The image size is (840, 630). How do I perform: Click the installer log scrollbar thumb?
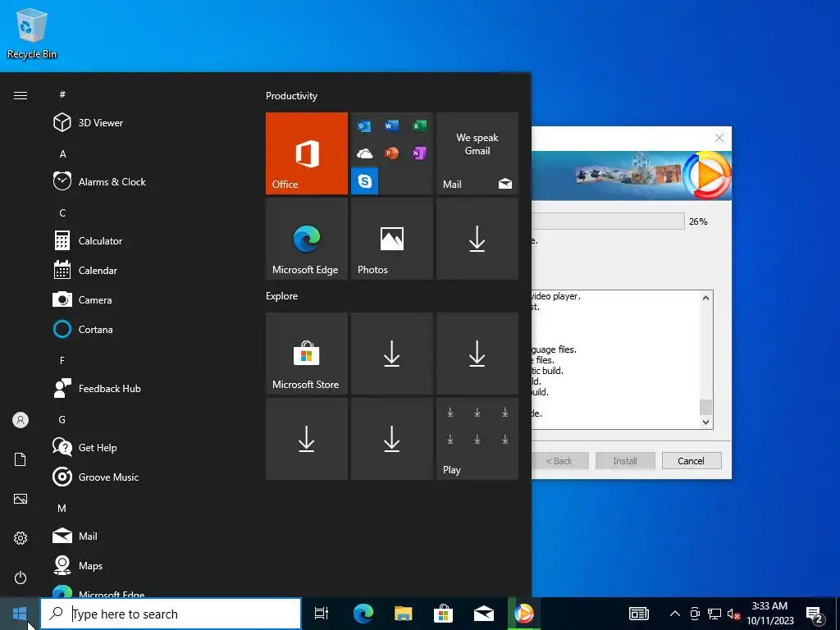click(x=706, y=407)
